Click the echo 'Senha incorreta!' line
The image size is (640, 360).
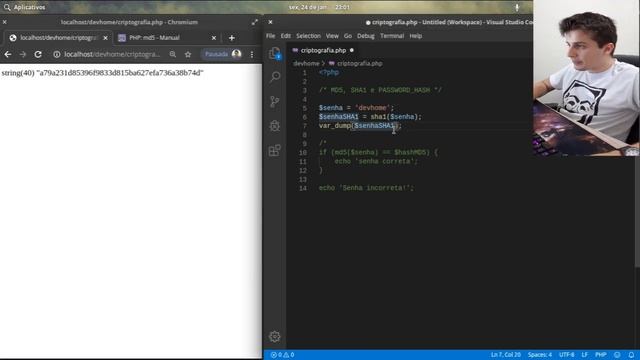point(366,188)
